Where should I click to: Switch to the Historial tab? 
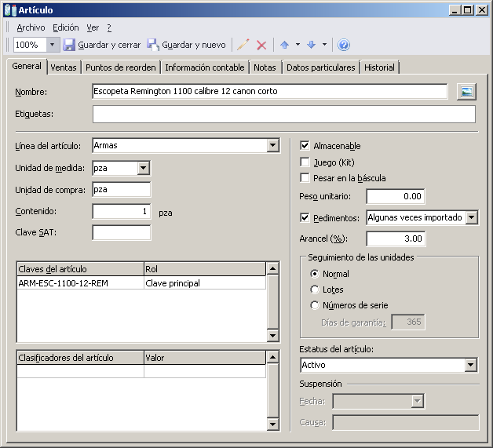379,67
